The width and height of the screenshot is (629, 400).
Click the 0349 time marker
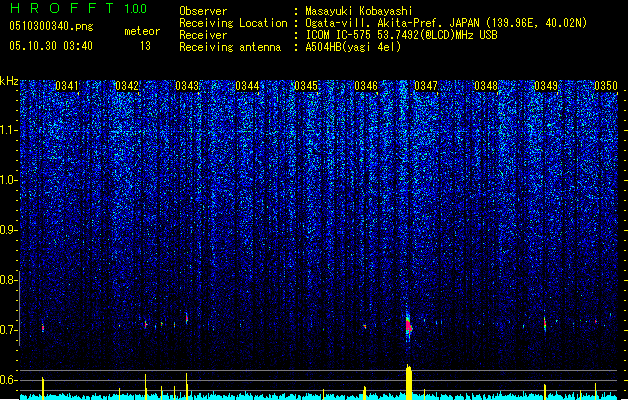tap(546, 86)
